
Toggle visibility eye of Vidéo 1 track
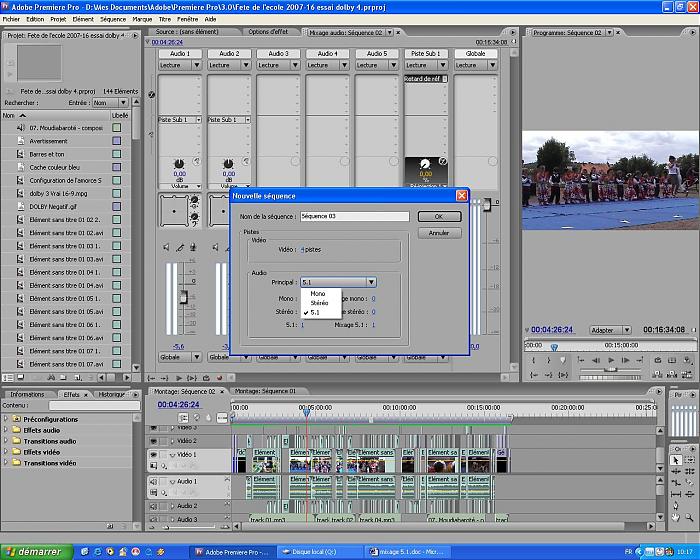point(153,455)
